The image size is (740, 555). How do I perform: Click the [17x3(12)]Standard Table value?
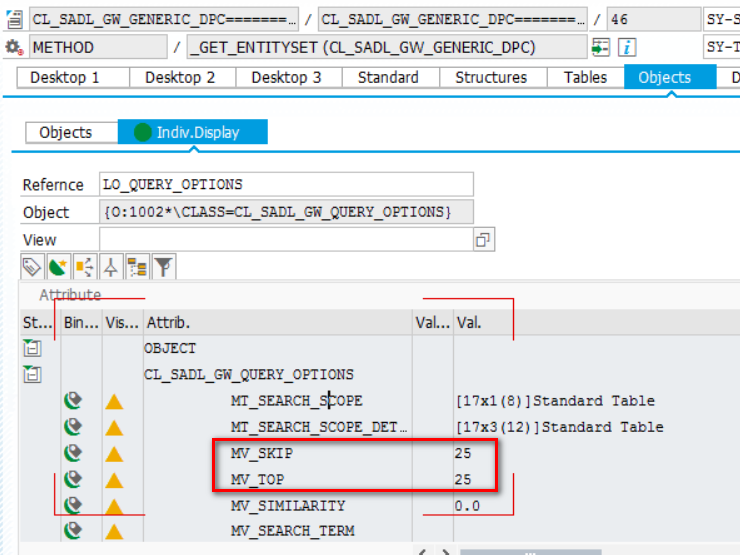[560, 427]
